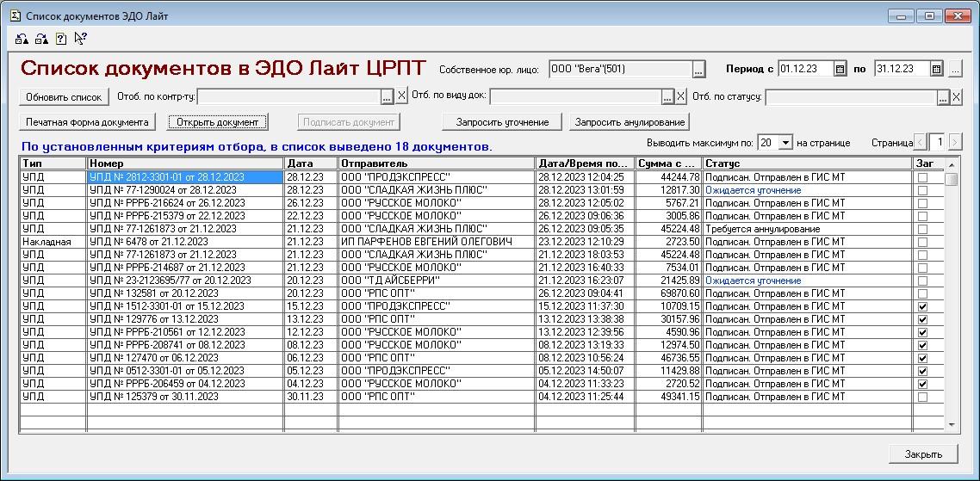Screen dimensions: 980x481
Task: Untick checkbox for УПД № 129776 row
Action: click(922, 319)
